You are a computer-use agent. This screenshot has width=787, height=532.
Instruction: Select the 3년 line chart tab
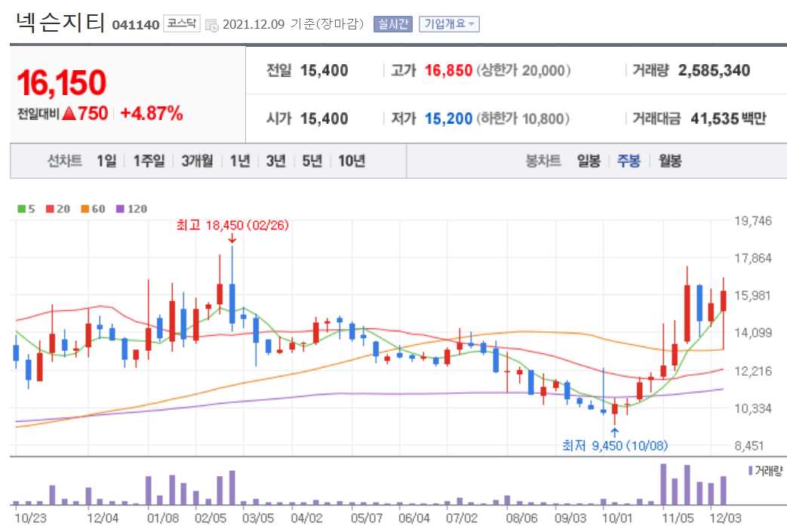point(275,161)
